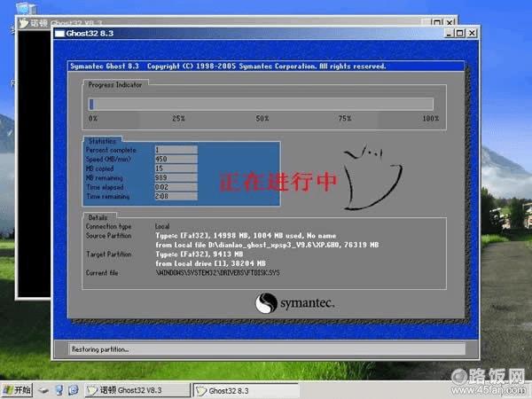
Task: Open the network computer quick launch icon
Action: 59,390
